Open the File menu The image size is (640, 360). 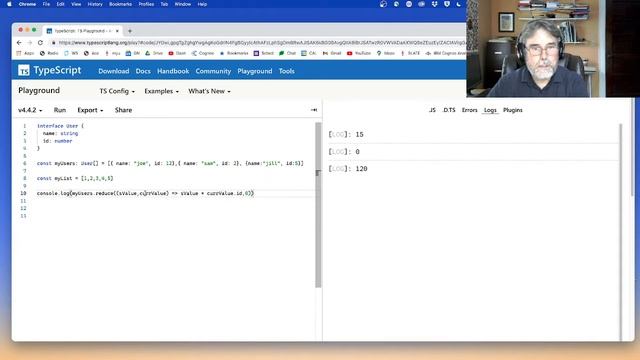pyautogui.click(x=46, y=4)
